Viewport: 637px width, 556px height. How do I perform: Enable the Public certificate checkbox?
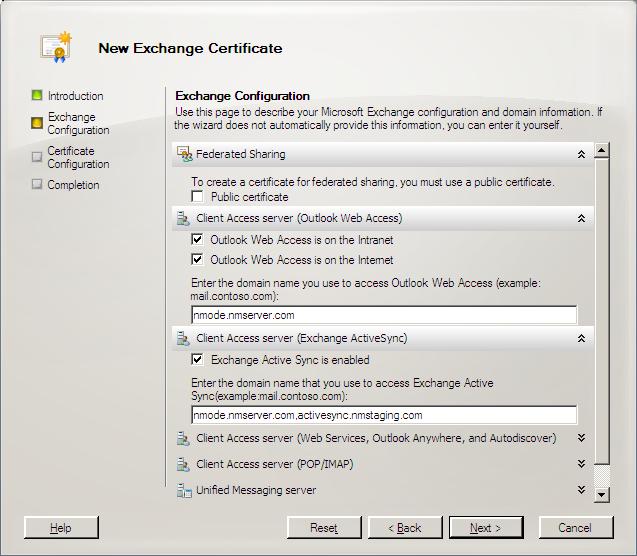pyautogui.click(x=197, y=197)
